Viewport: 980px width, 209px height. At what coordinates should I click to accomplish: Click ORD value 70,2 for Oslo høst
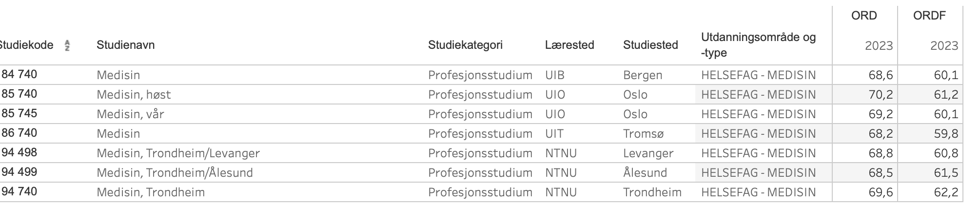881,94
